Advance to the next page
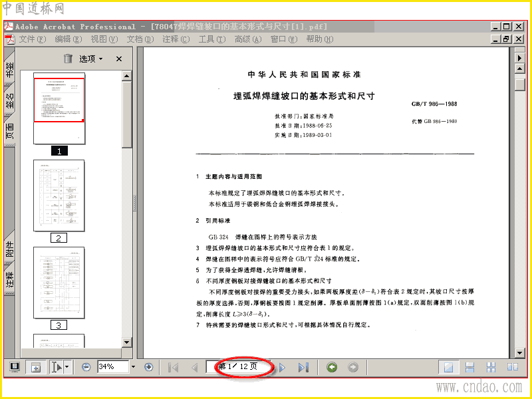Screen dimensions: 532x399 282,368
